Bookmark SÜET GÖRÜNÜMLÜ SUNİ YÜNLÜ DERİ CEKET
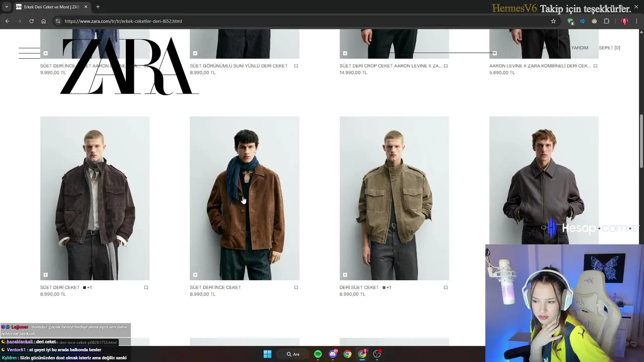Screen dimensions: 644x362 click(296, 66)
